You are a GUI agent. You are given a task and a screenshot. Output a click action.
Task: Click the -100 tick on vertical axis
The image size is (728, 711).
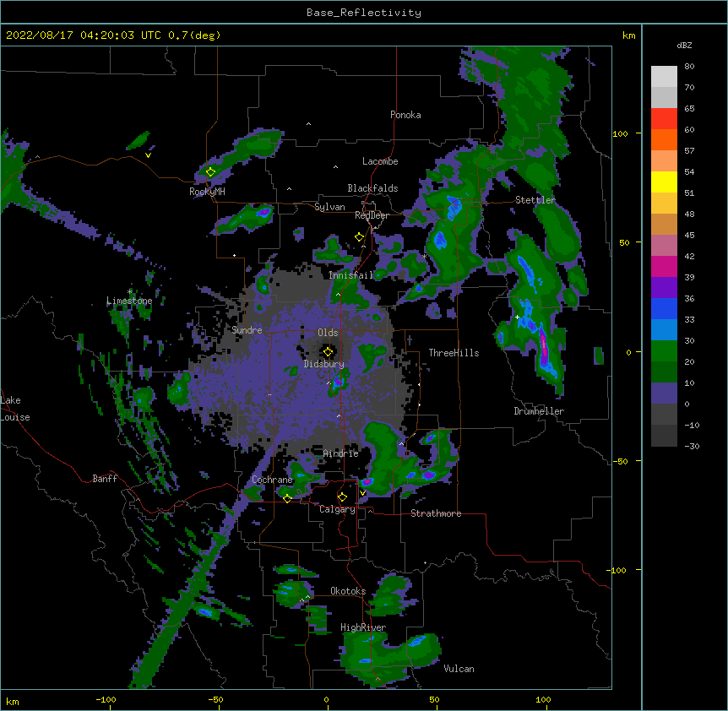tap(617, 570)
